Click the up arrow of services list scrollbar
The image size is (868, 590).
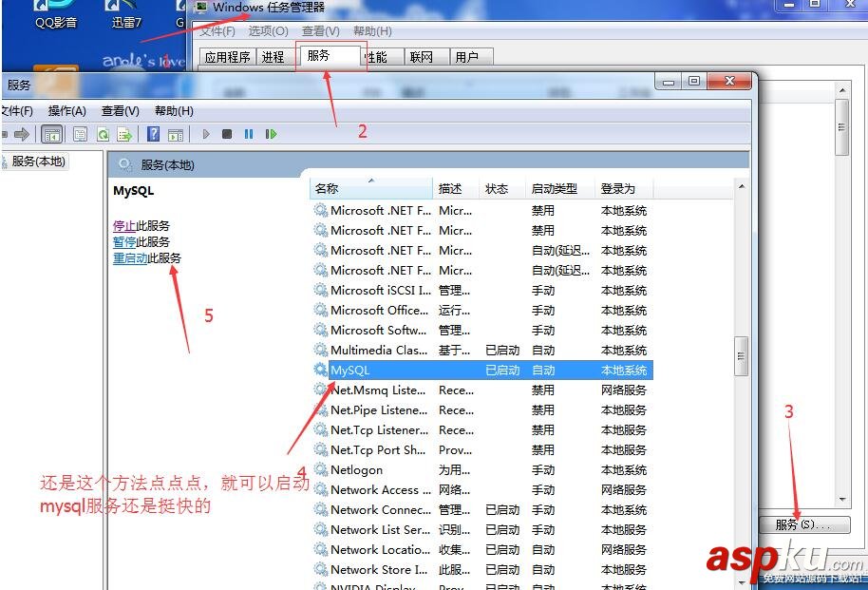[742, 187]
